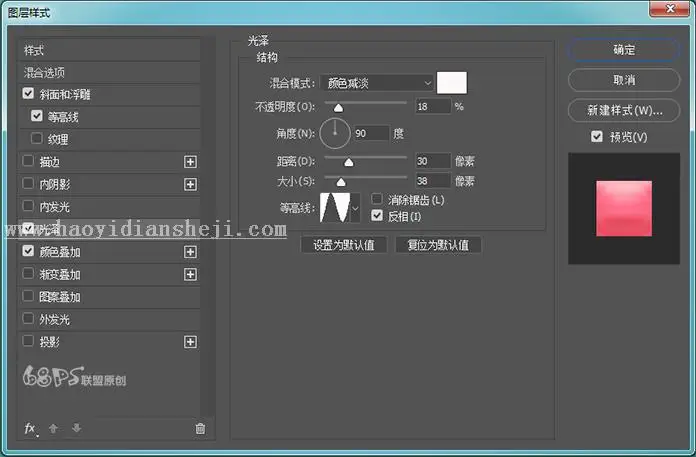Add another Drop Shadow (投影) with plus icon
The height and width of the screenshot is (457, 696).
tap(190, 342)
